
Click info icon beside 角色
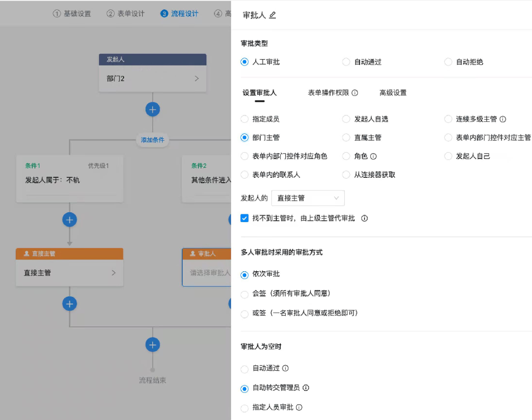point(373,157)
